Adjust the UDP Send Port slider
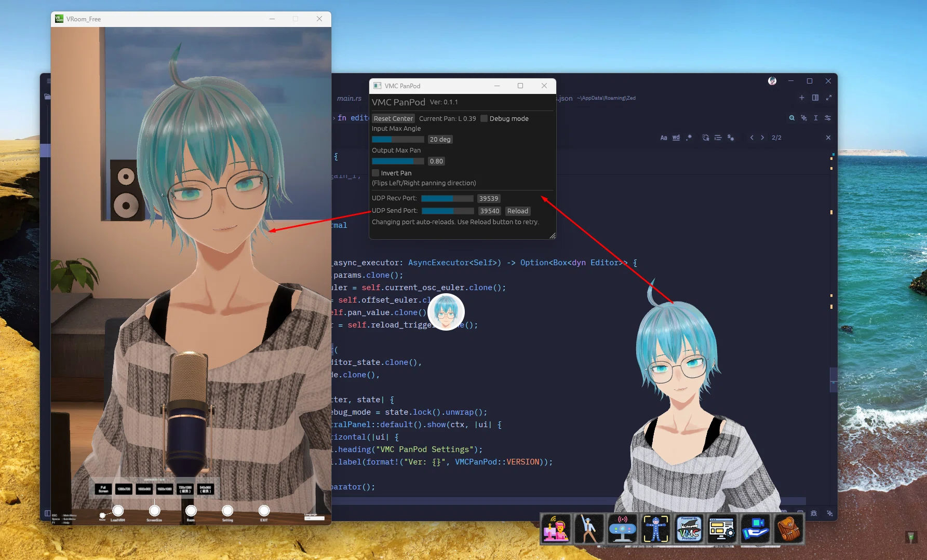Screen dimensions: 927x560 (448, 211)
